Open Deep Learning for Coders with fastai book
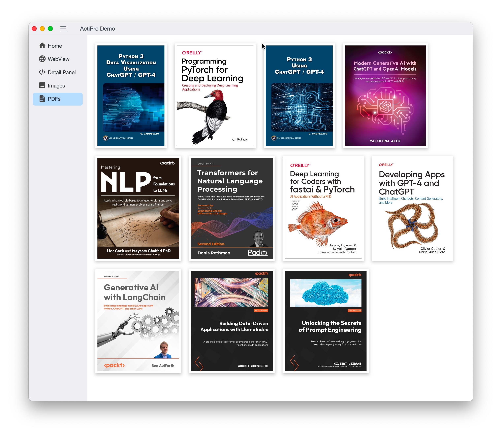The height and width of the screenshot is (432, 504). pos(323,208)
